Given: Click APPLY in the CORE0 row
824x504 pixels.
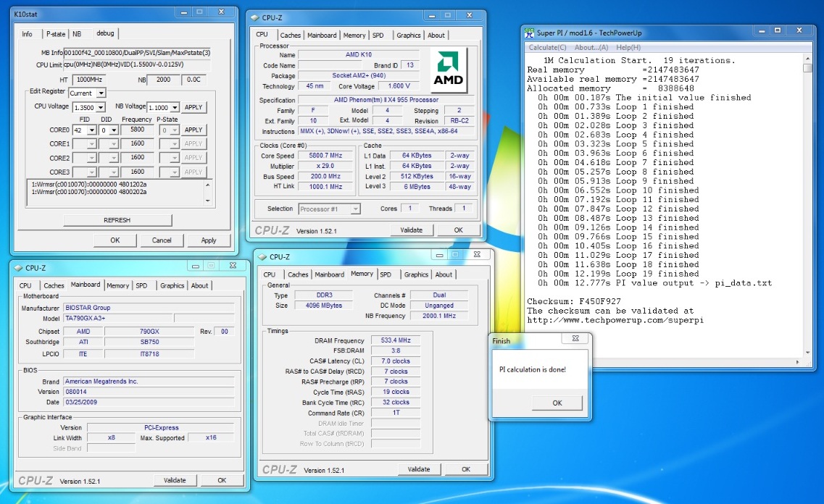Looking at the screenshot, I should (193, 130).
